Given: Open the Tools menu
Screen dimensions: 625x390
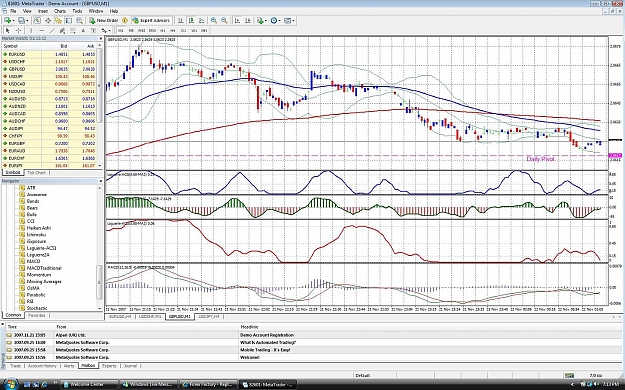Looking at the screenshot, I should coord(77,11).
